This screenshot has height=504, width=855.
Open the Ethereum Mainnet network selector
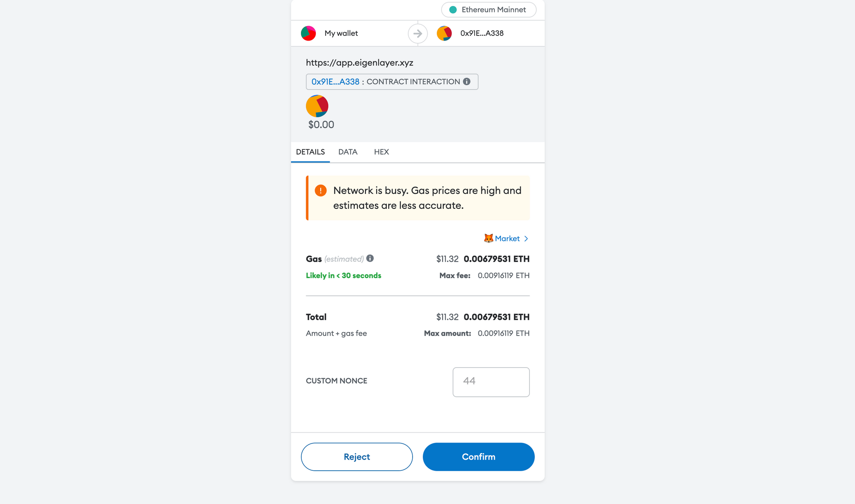tap(489, 10)
